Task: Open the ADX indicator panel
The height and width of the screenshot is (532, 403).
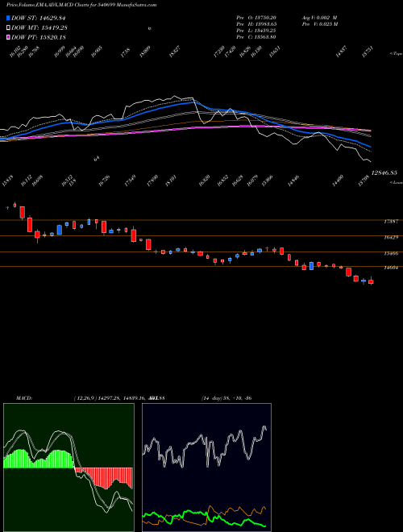Action: coord(206,468)
